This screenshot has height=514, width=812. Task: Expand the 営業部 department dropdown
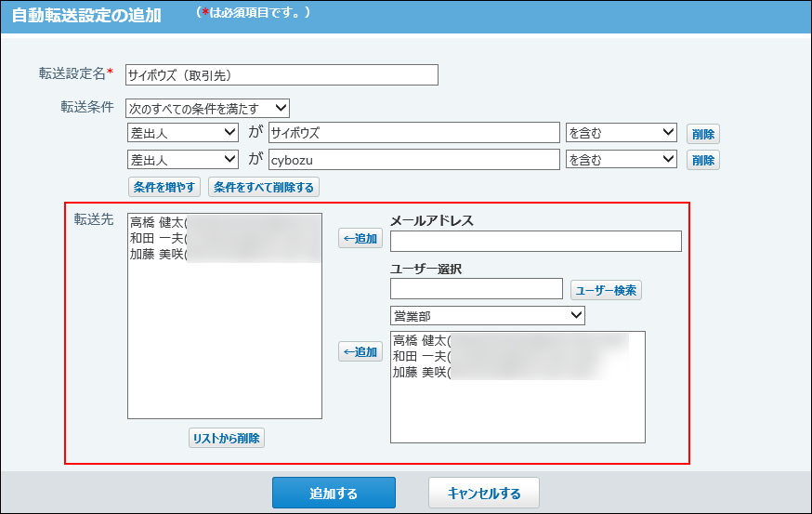(x=487, y=316)
